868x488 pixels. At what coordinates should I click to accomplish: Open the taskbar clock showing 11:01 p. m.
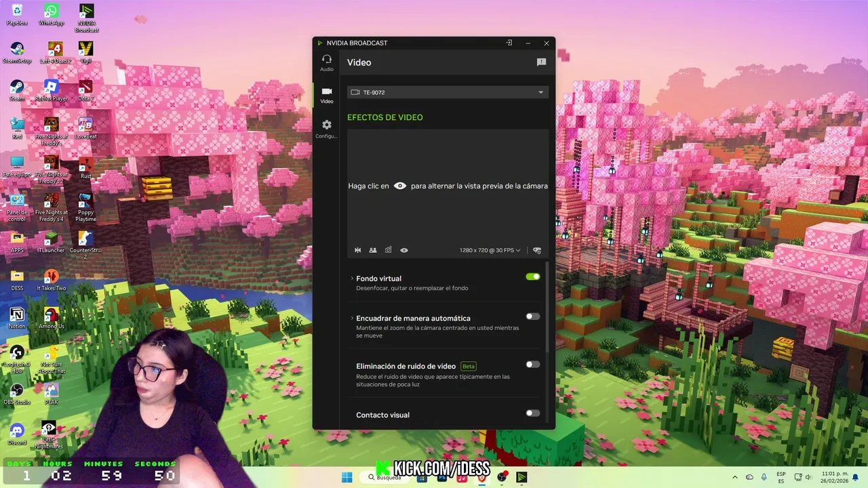tap(834, 477)
